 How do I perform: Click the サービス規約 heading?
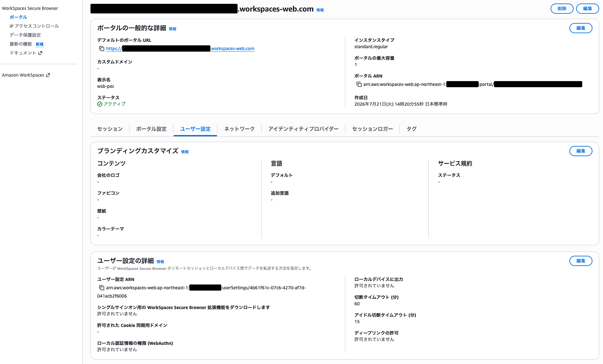(x=455, y=163)
